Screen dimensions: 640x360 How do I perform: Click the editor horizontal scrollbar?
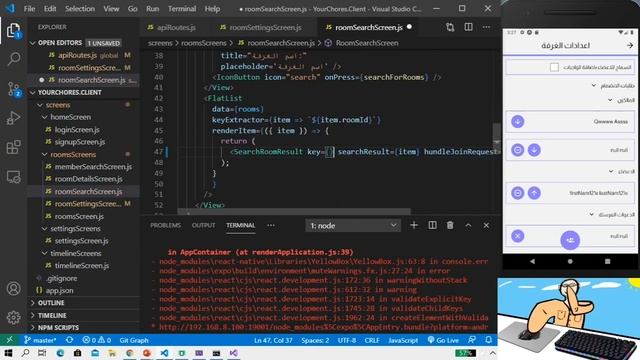coord(294,211)
